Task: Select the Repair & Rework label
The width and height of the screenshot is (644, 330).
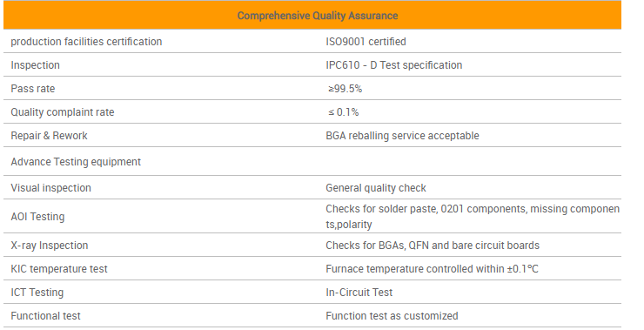Action: pyautogui.click(x=50, y=135)
